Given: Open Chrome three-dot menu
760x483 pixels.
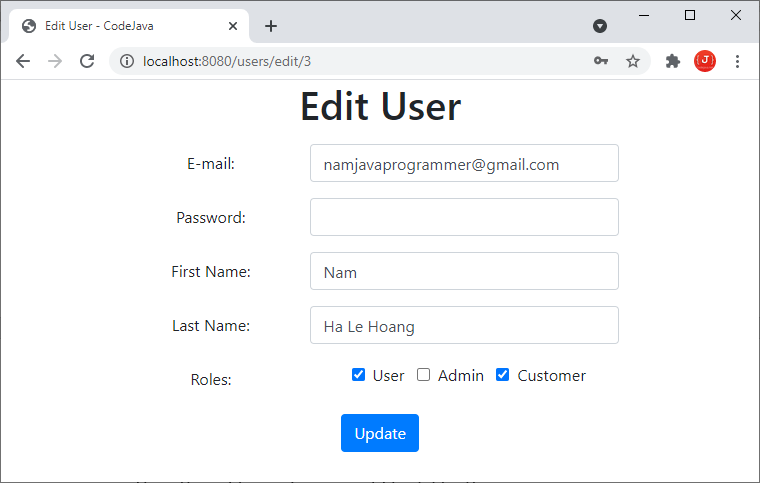Looking at the screenshot, I should [x=737, y=61].
